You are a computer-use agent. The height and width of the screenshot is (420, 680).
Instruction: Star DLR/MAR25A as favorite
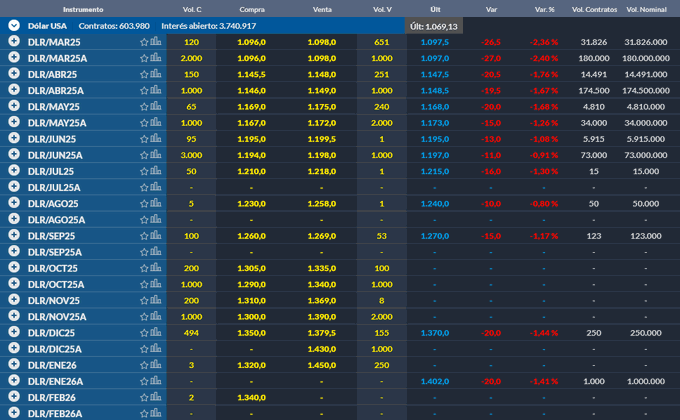[x=144, y=58]
